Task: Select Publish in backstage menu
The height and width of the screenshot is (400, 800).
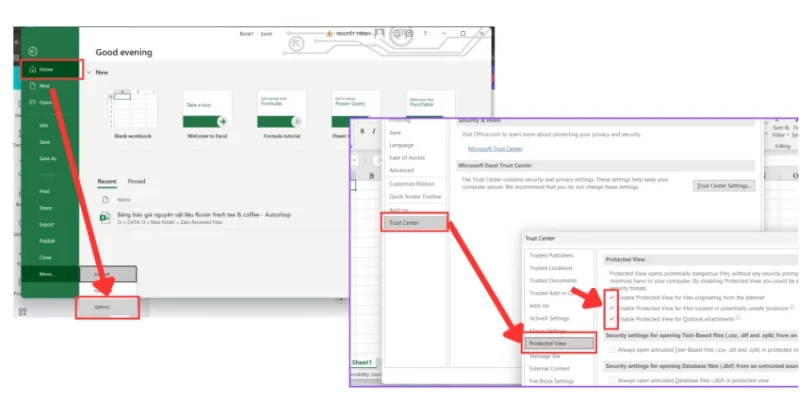Action: click(51, 241)
